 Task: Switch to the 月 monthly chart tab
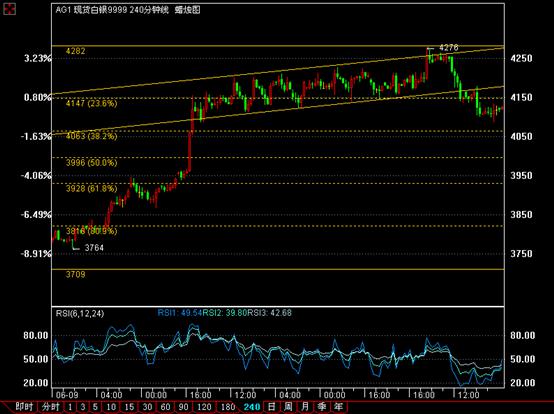pos(305,407)
